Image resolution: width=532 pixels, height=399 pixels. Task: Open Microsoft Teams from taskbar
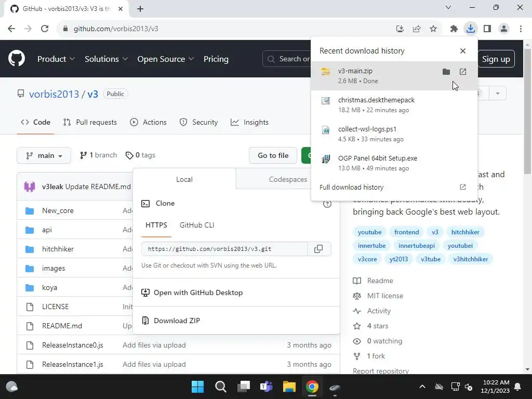coord(267,387)
